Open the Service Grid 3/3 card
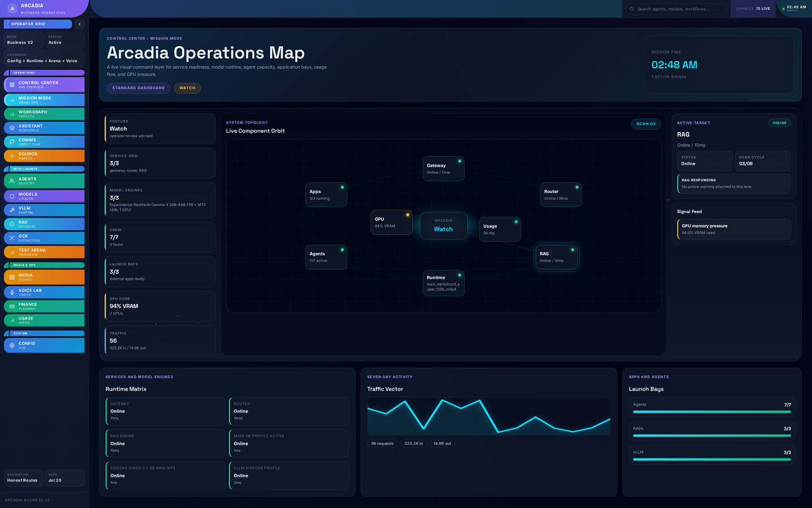Screen dimensions: 812x508 point(160,163)
